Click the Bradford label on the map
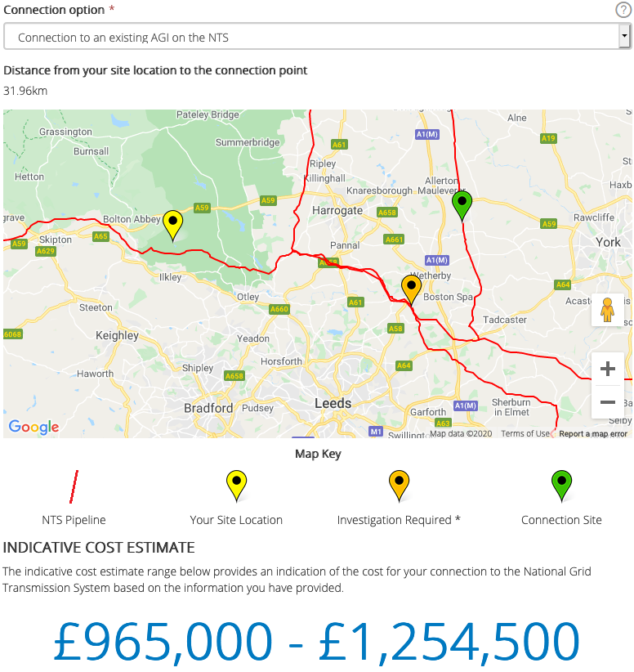 [208, 408]
